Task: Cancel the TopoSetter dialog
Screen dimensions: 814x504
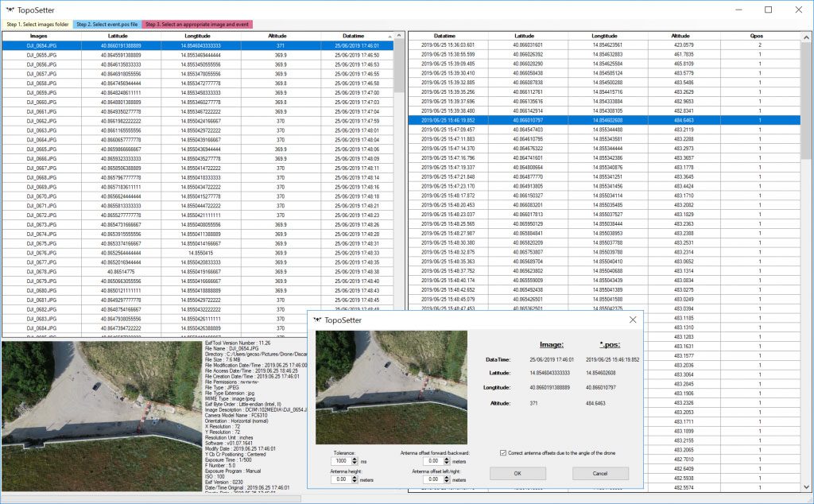Action: point(600,473)
